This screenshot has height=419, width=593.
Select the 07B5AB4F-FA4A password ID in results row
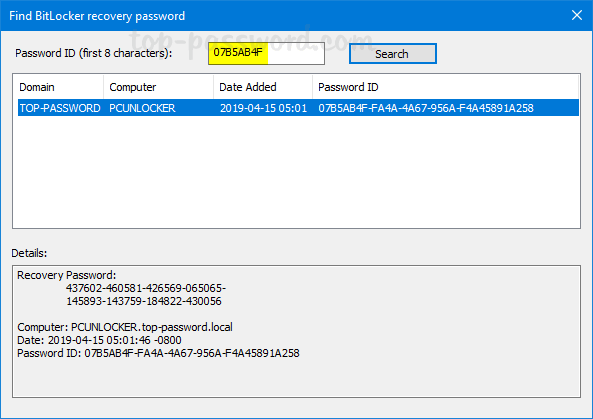pos(426,108)
